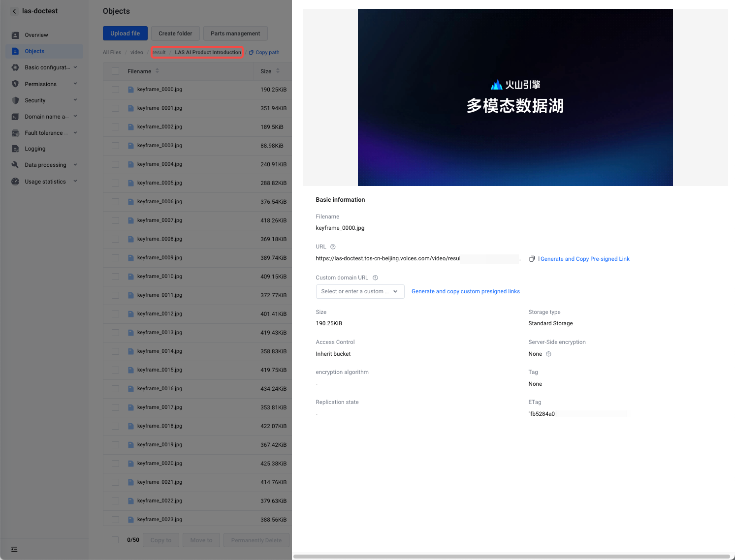Open keyframe_0009.jpg in the file list

coord(160,258)
